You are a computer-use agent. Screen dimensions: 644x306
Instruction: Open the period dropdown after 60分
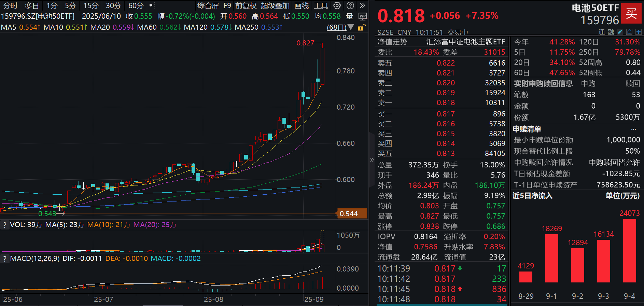pos(151,6)
